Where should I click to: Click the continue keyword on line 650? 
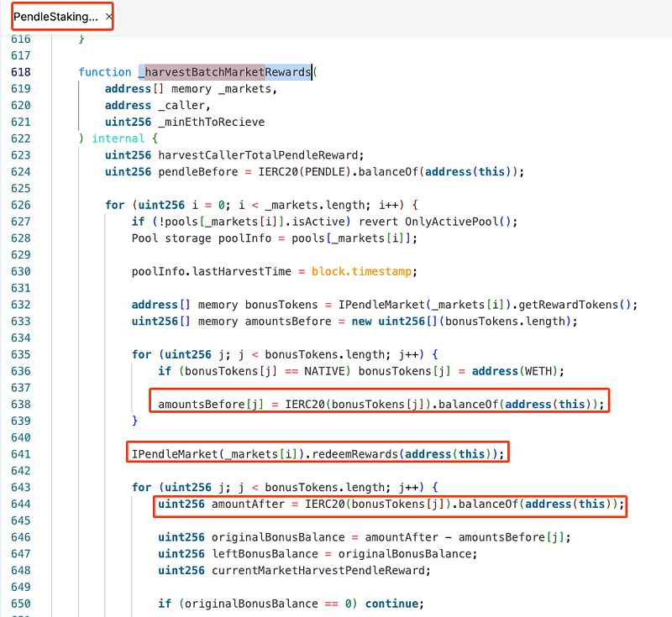coord(392,604)
